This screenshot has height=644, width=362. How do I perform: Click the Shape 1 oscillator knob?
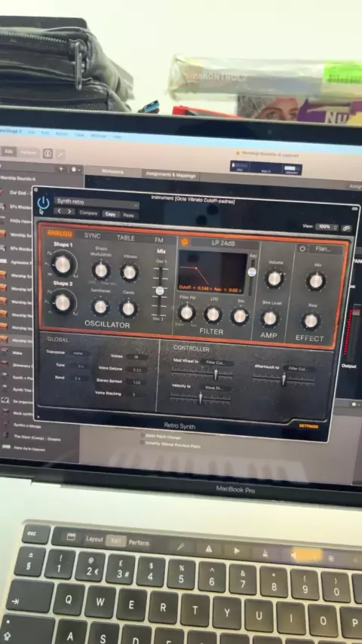point(63,265)
